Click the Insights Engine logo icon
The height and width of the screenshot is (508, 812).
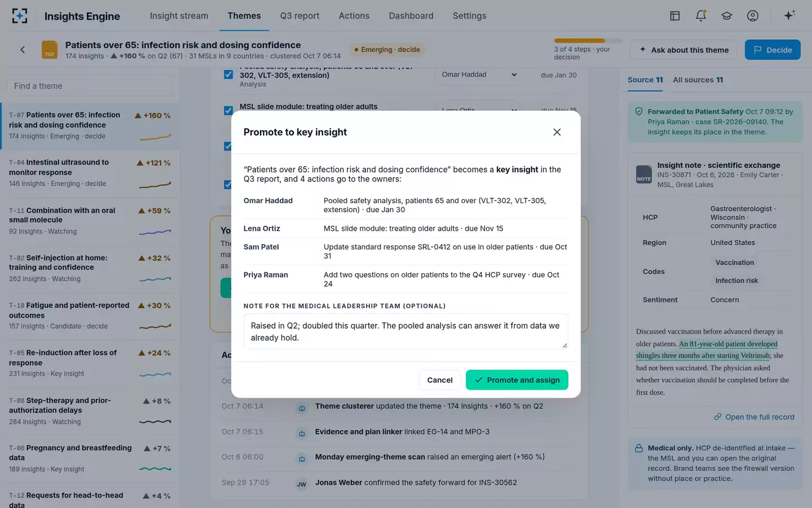pos(20,16)
